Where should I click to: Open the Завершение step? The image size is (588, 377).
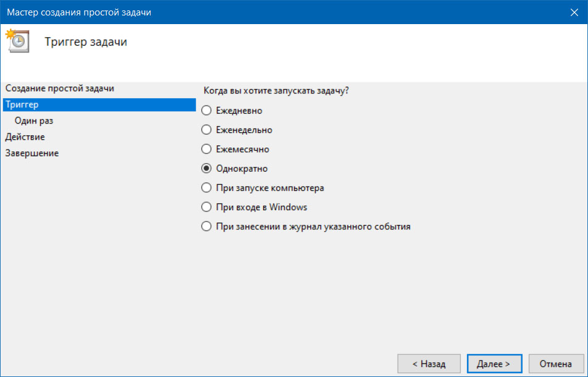point(32,153)
